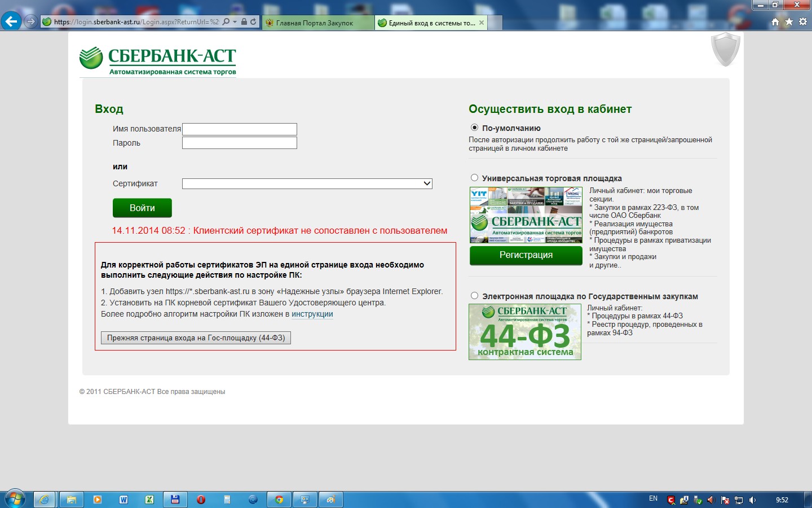The width and height of the screenshot is (812, 508).
Task: Open the address bar autocomplete dropdown arrow
Action: 235,22
